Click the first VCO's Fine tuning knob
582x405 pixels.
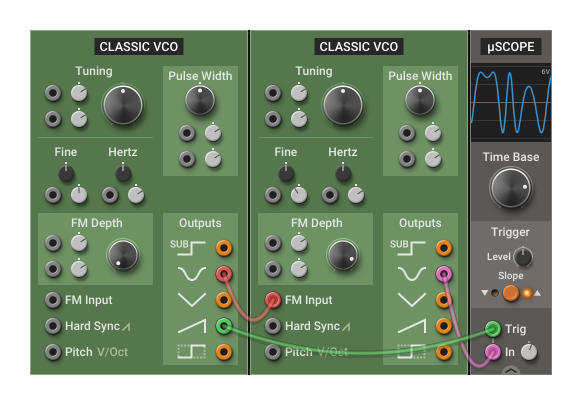click(x=66, y=173)
